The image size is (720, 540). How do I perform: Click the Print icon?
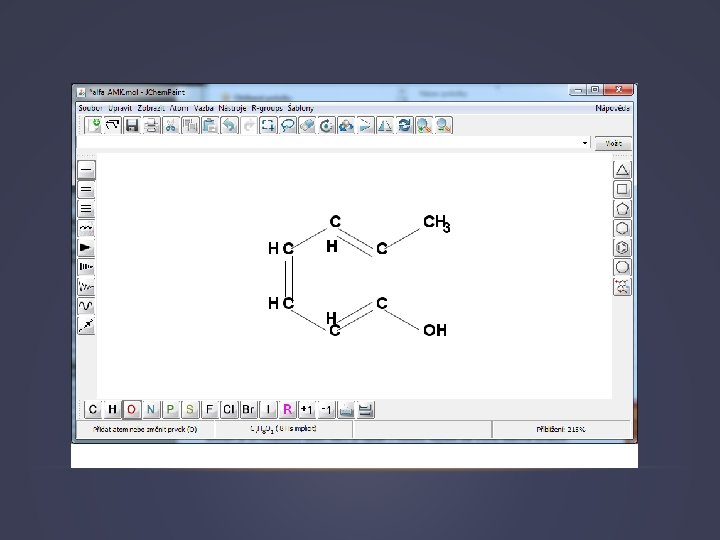coord(151,125)
